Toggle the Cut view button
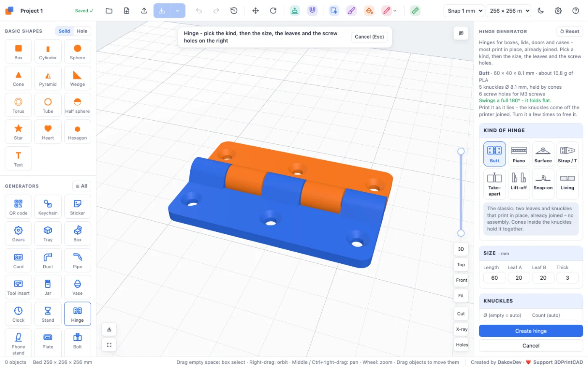Screen dimensions: 588x368 (x=461, y=314)
